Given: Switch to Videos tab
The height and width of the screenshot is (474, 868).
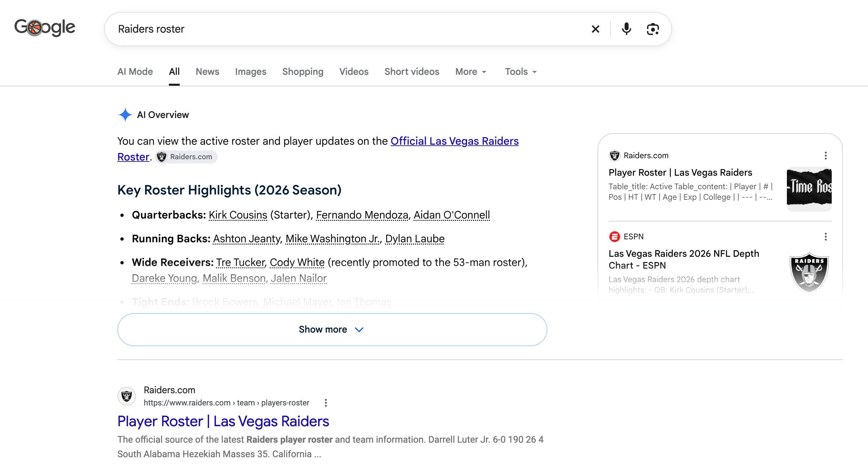Looking at the screenshot, I should (354, 72).
